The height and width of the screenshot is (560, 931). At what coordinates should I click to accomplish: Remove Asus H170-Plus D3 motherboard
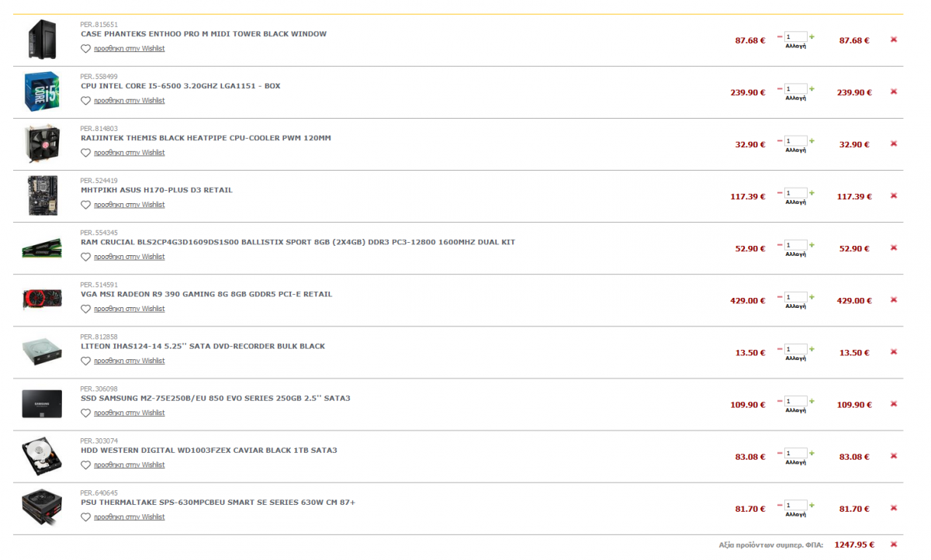click(894, 195)
